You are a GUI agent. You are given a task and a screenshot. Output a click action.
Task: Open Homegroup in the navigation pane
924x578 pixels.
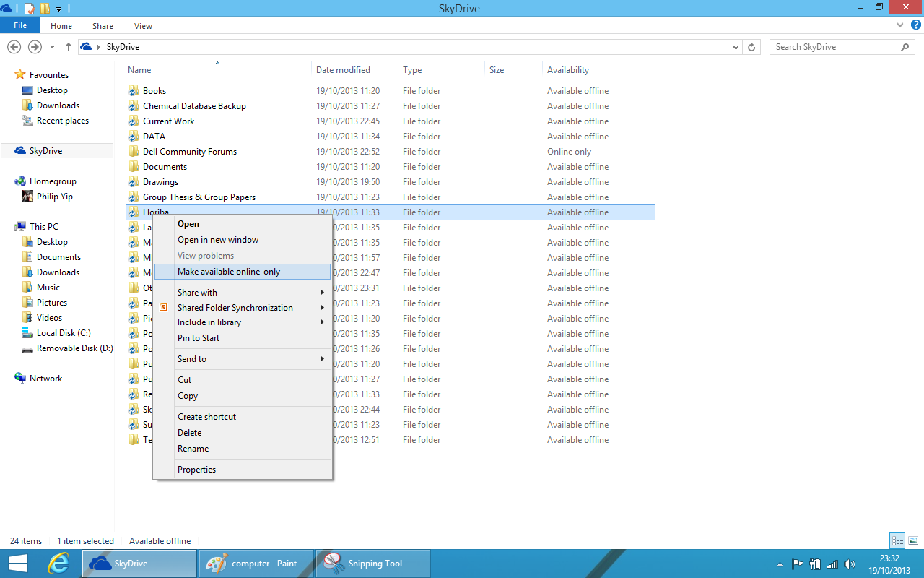(x=52, y=181)
